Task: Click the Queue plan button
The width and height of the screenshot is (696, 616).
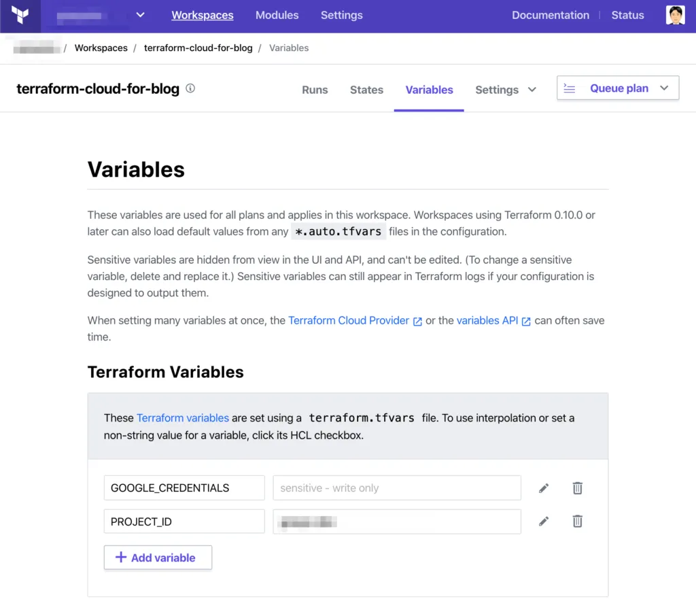Action: (617, 88)
